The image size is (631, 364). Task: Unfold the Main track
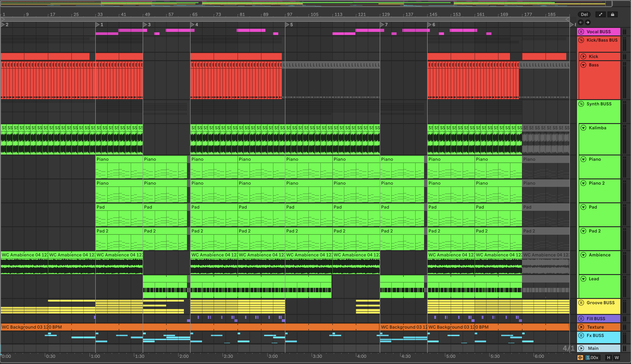click(x=581, y=348)
